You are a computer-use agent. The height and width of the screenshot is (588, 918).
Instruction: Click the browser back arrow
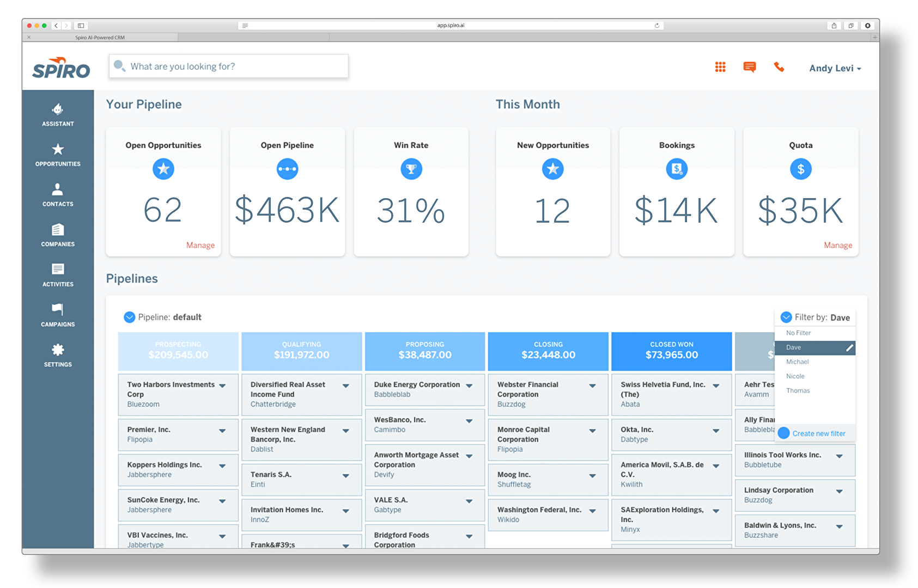coord(56,26)
